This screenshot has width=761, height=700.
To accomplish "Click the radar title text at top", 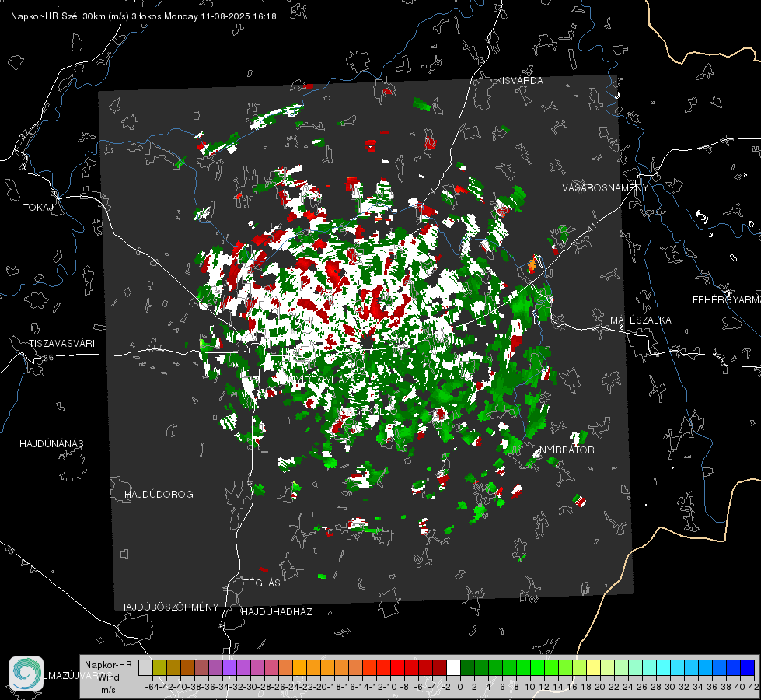I will click(x=144, y=16).
